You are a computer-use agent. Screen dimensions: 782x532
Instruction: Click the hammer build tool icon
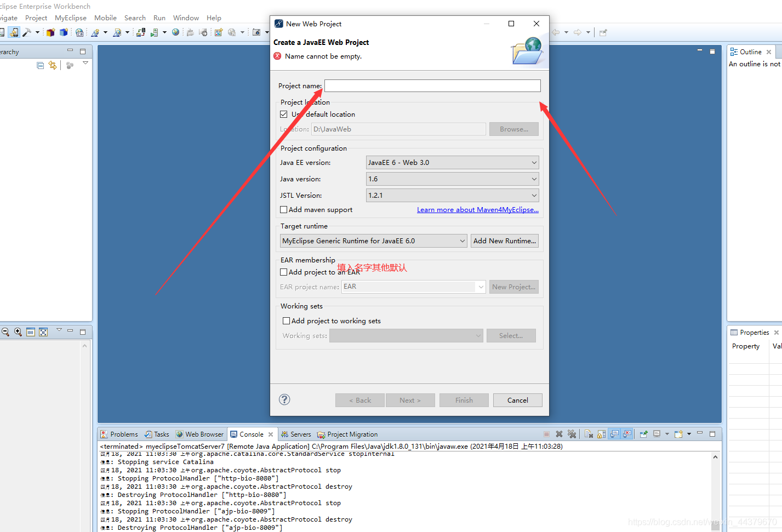[x=27, y=32]
